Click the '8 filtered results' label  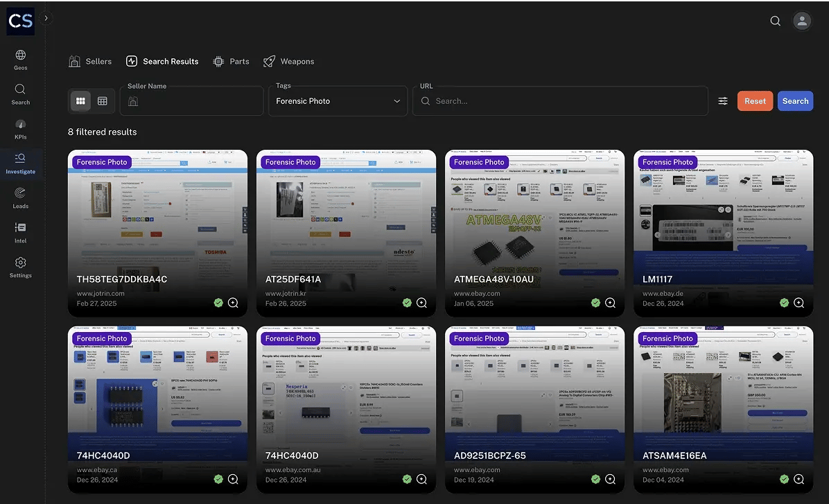[x=102, y=132]
